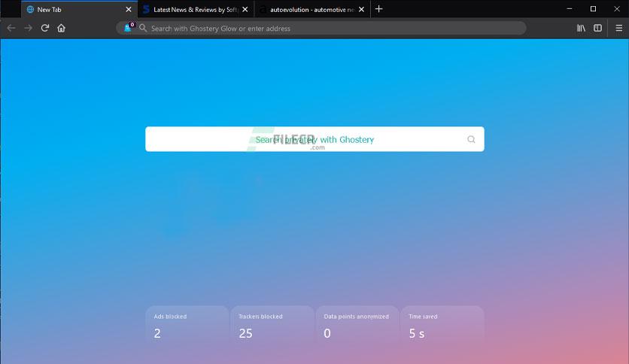
Task: Reload the current page
Action: click(x=45, y=28)
